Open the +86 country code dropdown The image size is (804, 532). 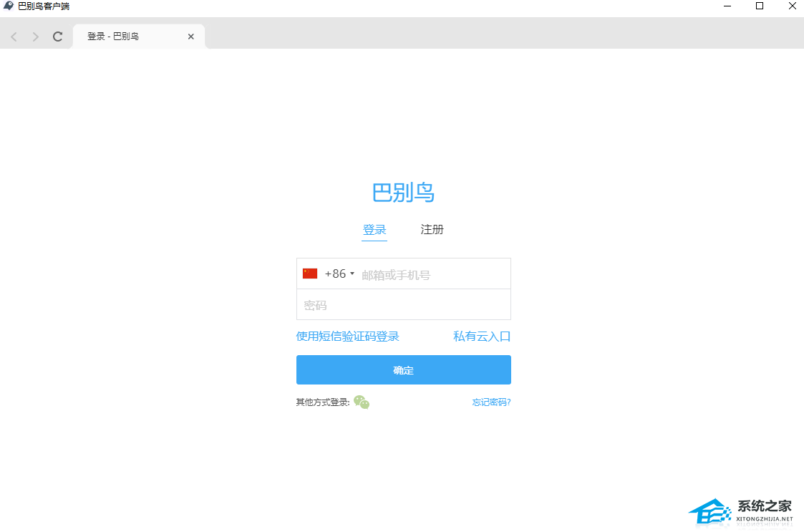coord(339,274)
